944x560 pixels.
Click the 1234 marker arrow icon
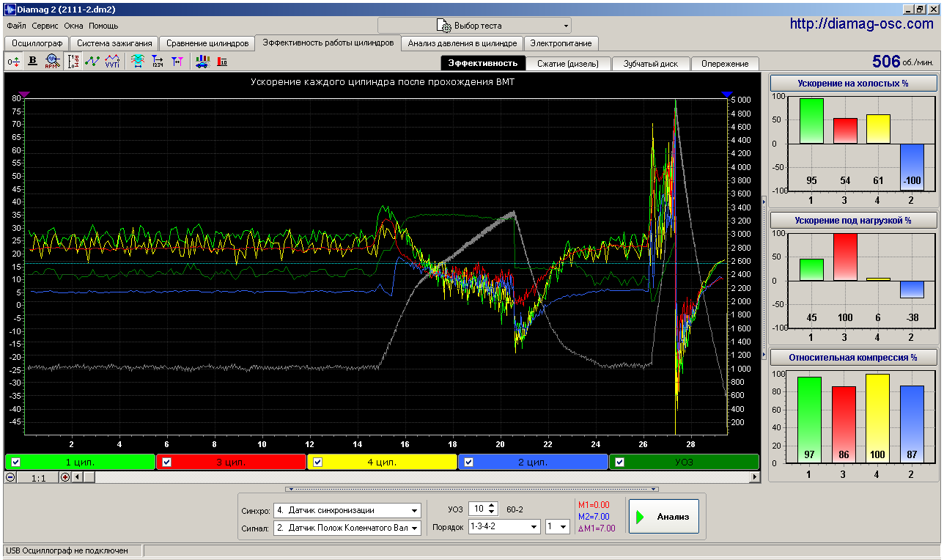tap(157, 62)
